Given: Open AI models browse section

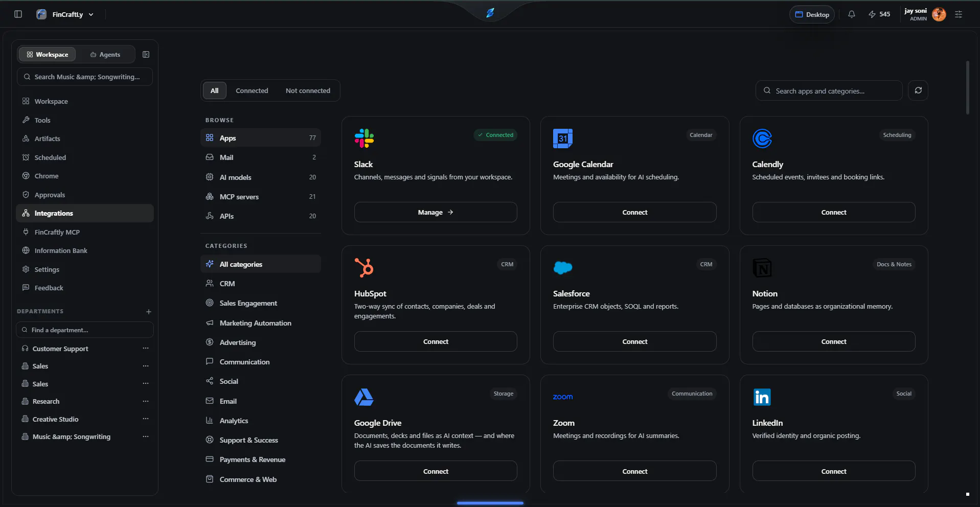Looking at the screenshot, I should click(x=261, y=177).
